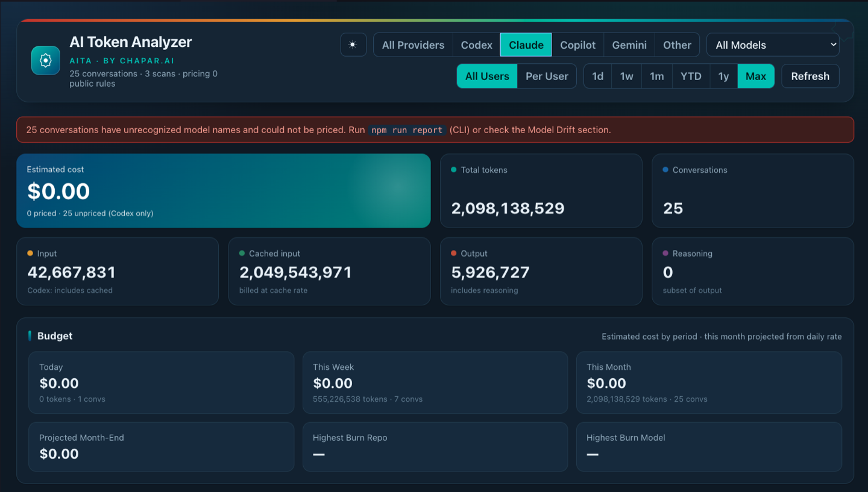
Task: Click the unrecognized model names warning banner
Action: [x=435, y=129]
